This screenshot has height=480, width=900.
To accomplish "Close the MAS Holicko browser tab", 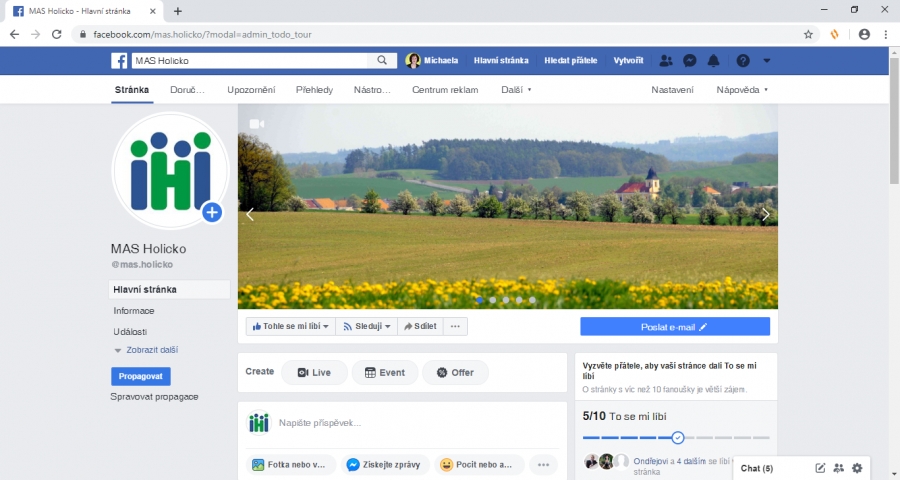I will pos(153,11).
